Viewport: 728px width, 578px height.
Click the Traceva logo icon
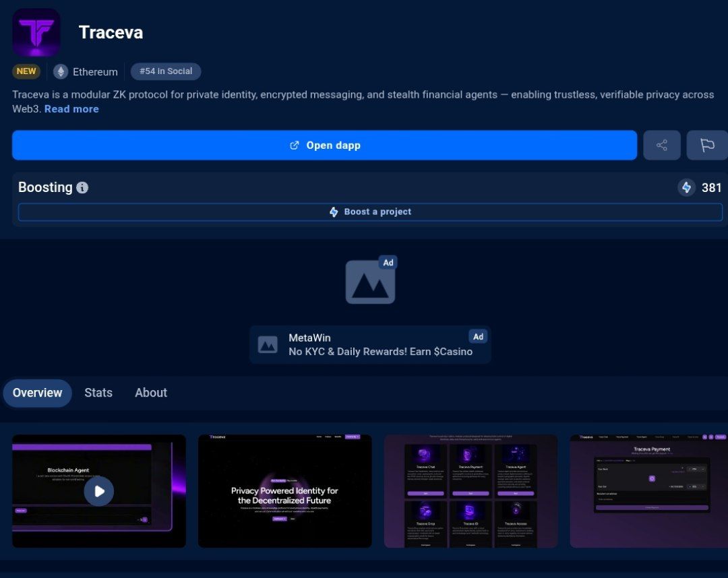[36, 32]
